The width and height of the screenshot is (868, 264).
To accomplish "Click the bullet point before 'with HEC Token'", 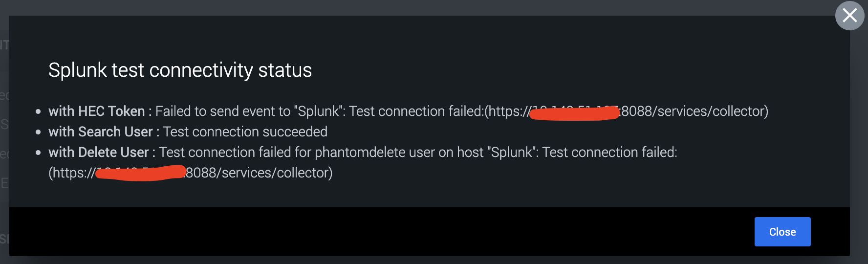I will [x=38, y=112].
